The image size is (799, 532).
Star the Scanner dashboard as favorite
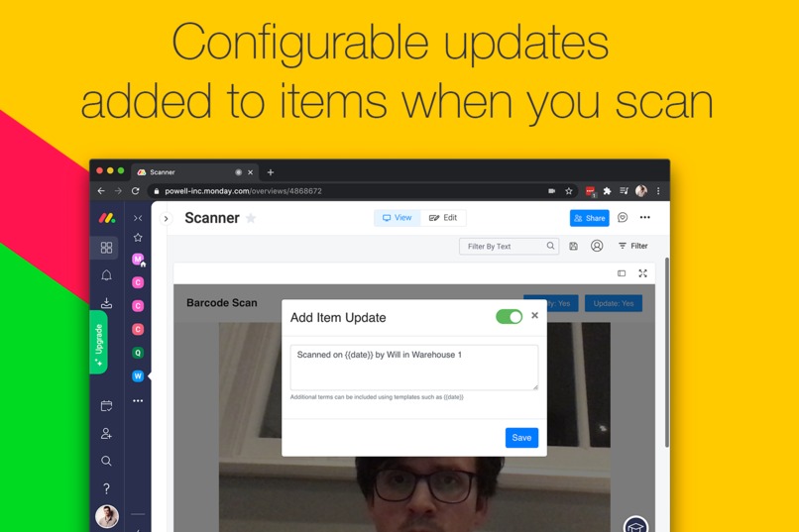[251, 218]
